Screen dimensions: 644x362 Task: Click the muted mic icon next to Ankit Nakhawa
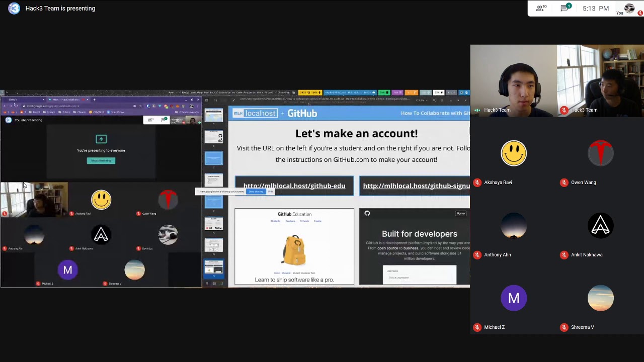[x=564, y=255]
